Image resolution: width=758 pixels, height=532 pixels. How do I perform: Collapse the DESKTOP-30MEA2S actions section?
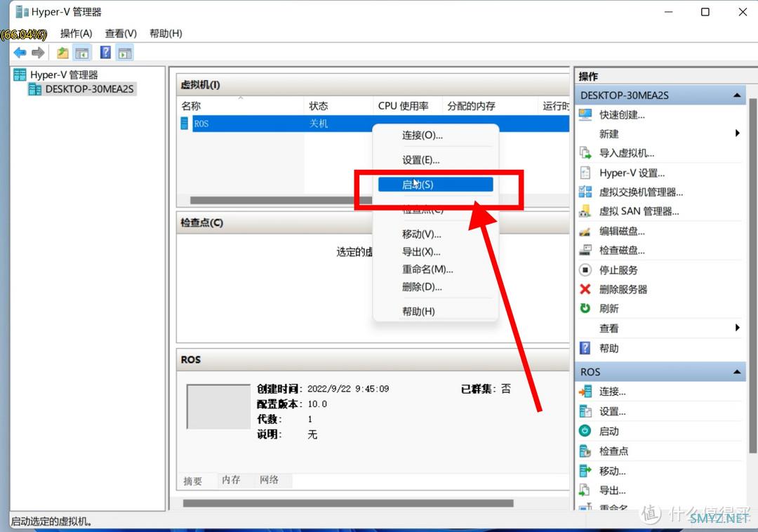pyautogui.click(x=737, y=95)
